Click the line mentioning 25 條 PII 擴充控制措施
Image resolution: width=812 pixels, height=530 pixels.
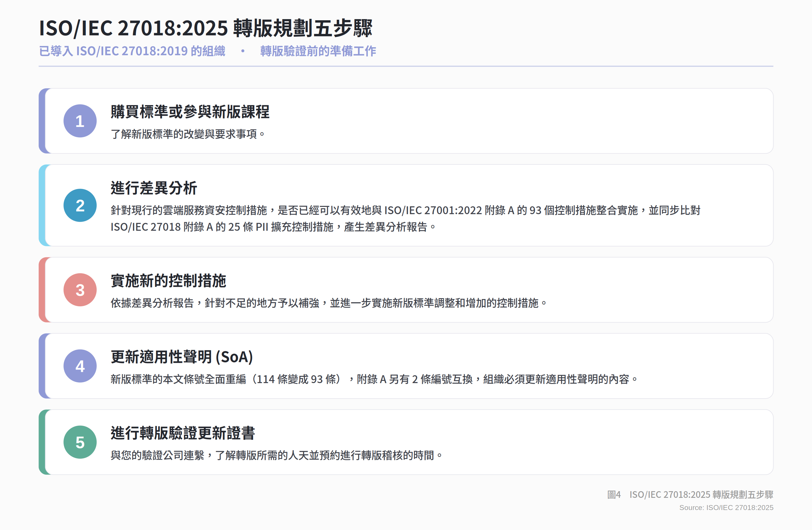point(273,227)
